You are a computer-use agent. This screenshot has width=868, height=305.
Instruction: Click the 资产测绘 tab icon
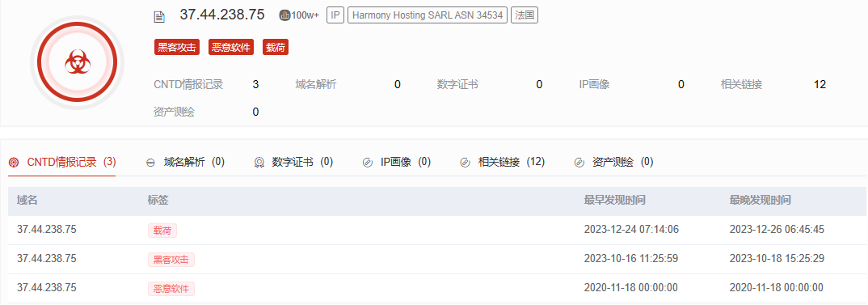pos(579,163)
